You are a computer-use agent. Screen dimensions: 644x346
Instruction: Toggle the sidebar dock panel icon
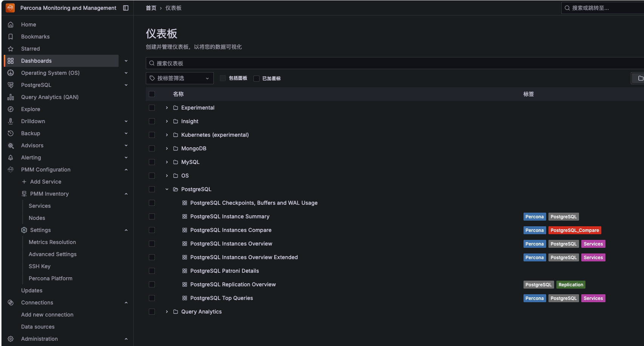[126, 8]
